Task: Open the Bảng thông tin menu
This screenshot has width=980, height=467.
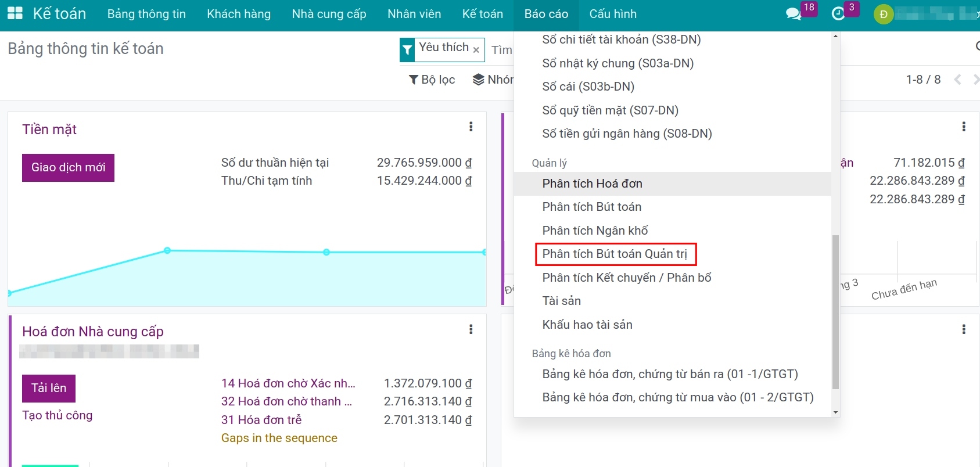Action: 146,14
